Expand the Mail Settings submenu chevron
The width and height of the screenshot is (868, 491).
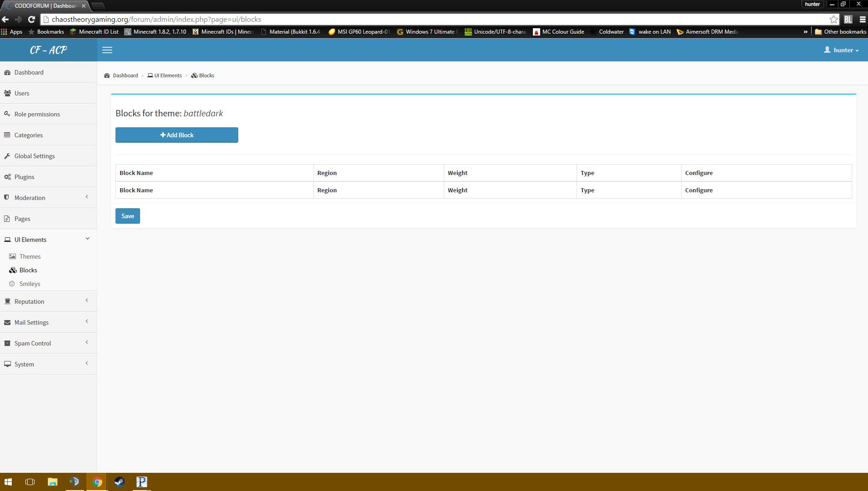pos(87,321)
